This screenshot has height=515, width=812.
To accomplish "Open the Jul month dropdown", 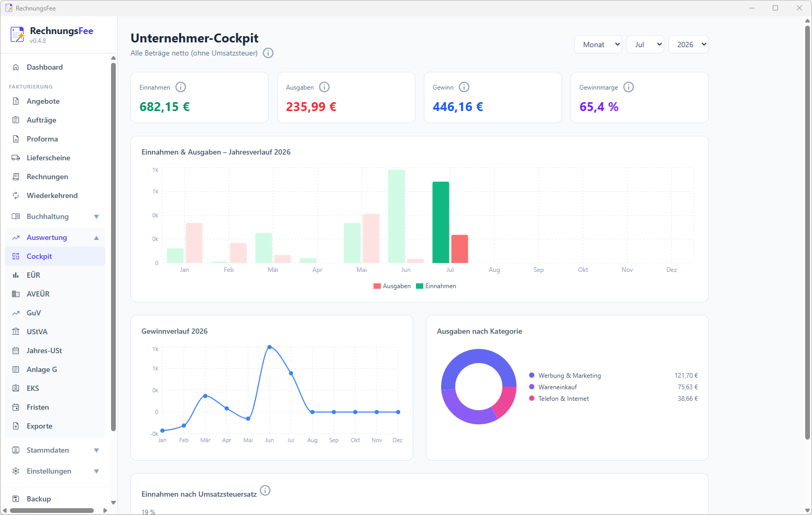I will point(645,45).
